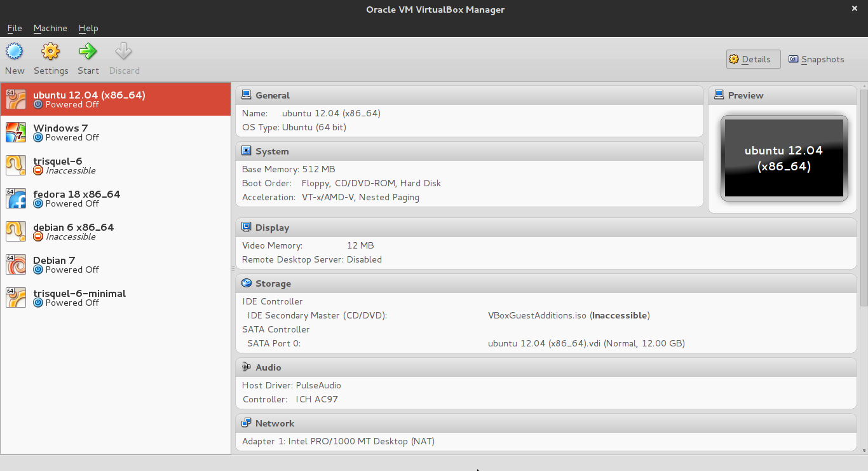Click the ubuntu 12.04 preview thumbnail
Viewport: 868px width, 471px height.
coord(784,158)
